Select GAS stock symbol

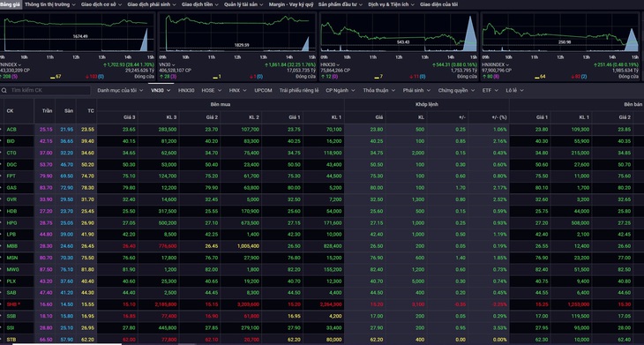pos(11,188)
